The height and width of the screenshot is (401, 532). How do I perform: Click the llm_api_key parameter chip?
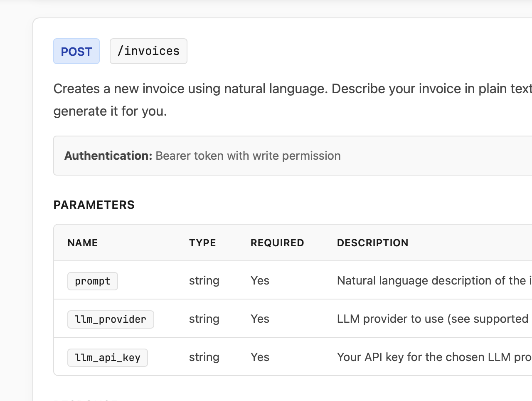(x=107, y=357)
